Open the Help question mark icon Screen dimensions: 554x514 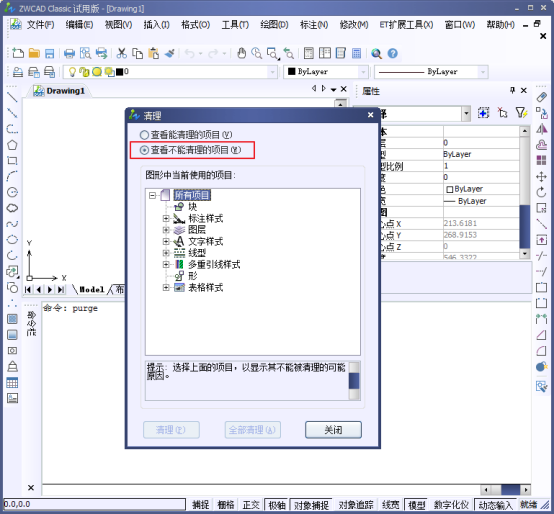tap(393, 53)
